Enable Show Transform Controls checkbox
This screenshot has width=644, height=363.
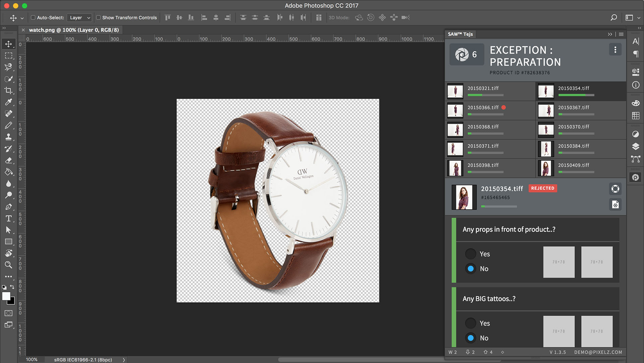click(x=98, y=17)
